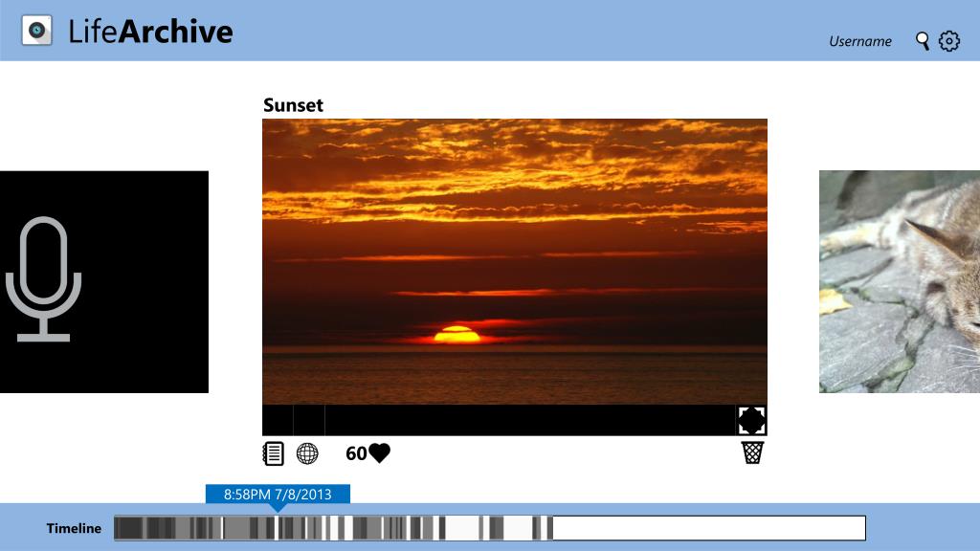Open the Username profile link
Viewport: 980px width, 551px height.
coord(860,41)
